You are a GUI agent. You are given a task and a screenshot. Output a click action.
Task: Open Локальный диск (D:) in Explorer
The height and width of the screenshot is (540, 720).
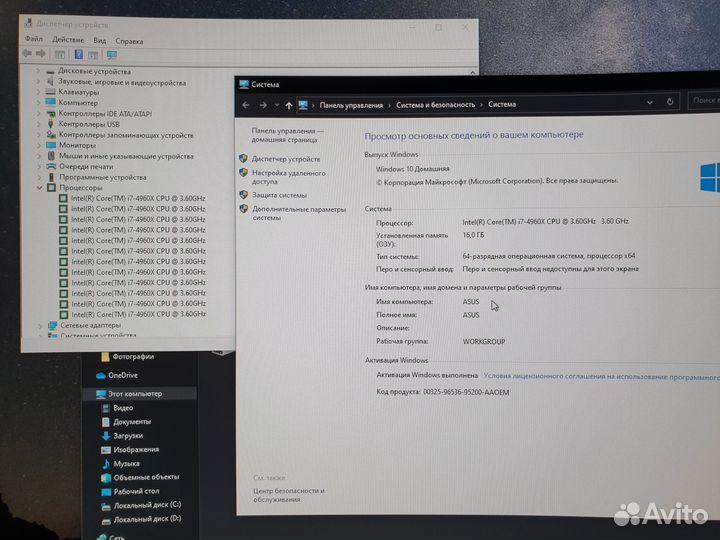coord(147,519)
